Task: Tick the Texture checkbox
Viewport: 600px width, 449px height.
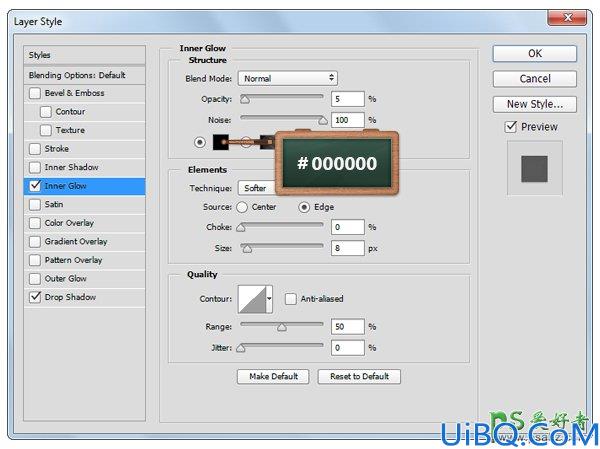Action: click(x=46, y=130)
